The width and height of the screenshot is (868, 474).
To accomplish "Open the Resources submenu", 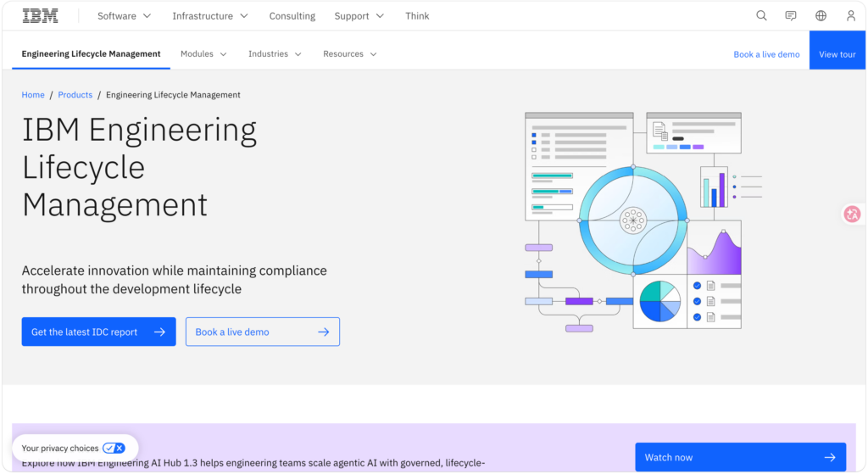I will pyautogui.click(x=350, y=53).
